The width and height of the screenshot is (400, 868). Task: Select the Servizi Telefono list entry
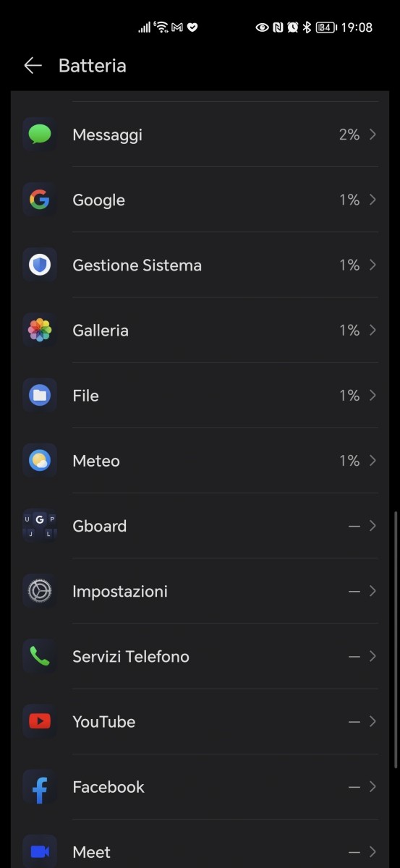[200, 656]
